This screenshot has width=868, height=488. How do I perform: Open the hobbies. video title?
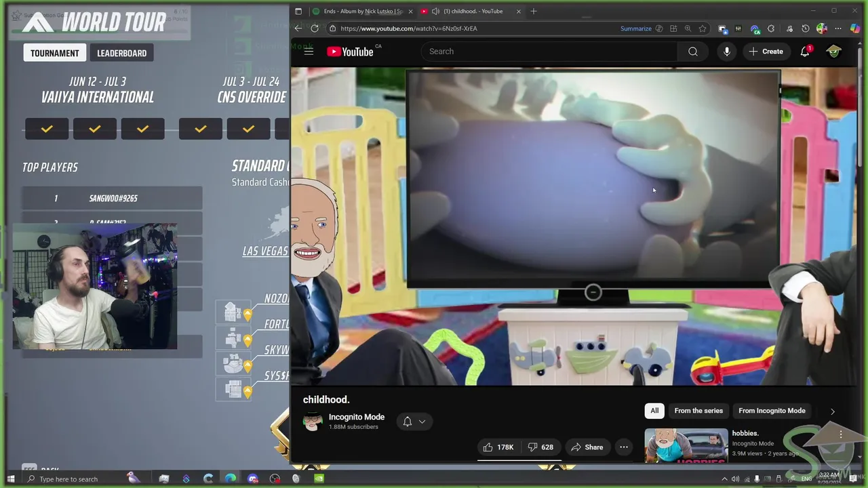[745, 433]
